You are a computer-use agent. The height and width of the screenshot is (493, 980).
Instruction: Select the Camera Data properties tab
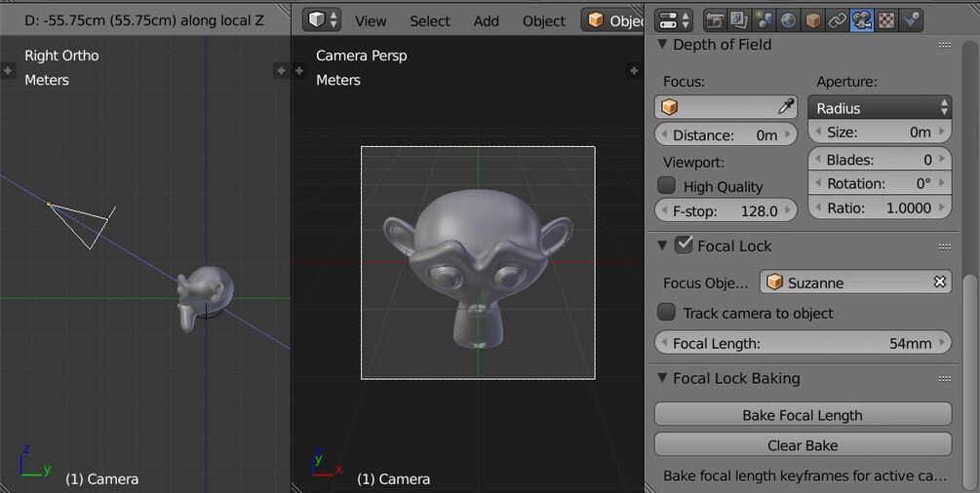862,20
